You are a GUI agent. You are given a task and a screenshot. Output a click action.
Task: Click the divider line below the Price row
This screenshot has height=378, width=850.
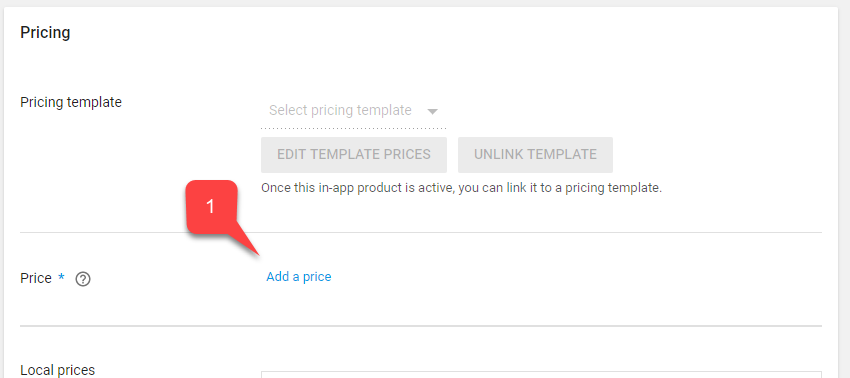point(421,326)
